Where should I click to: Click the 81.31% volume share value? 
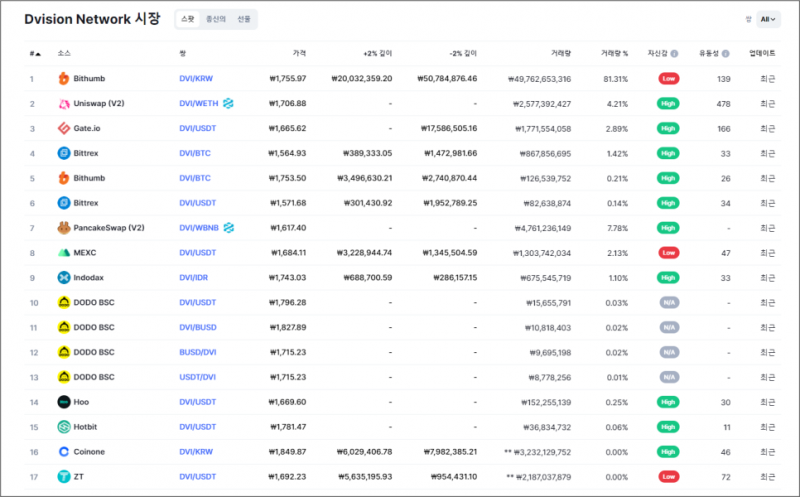pyautogui.click(x=616, y=79)
